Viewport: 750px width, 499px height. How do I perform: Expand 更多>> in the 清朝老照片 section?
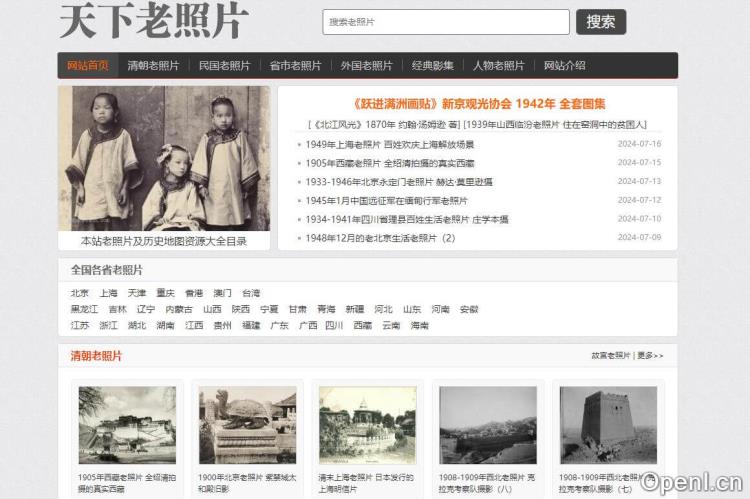pyautogui.click(x=651, y=356)
